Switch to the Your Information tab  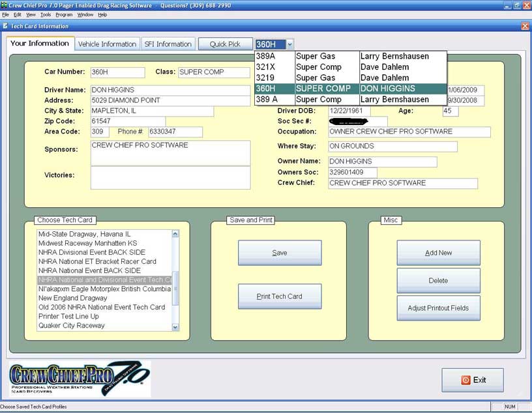pyautogui.click(x=40, y=44)
